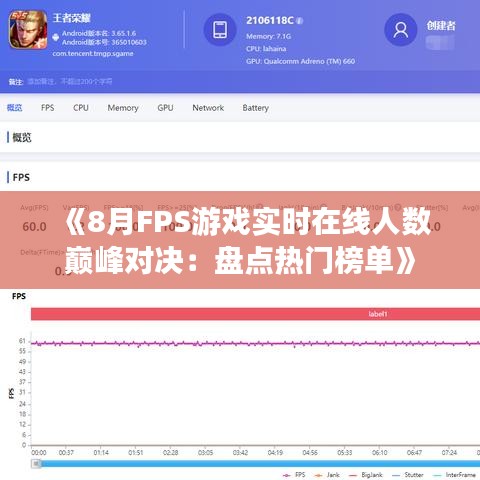Click the Avg(FPS) value 60.0
Screen dimensions: 480x480
coord(34,227)
